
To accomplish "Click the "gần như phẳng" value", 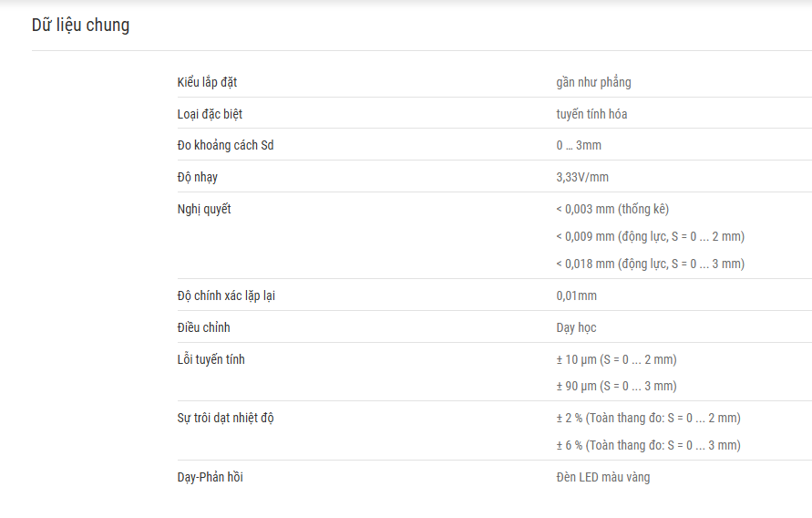I will click(x=593, y=82).
